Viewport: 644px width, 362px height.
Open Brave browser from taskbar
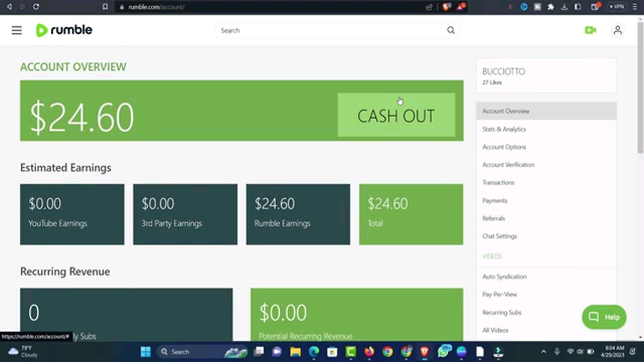424,351
